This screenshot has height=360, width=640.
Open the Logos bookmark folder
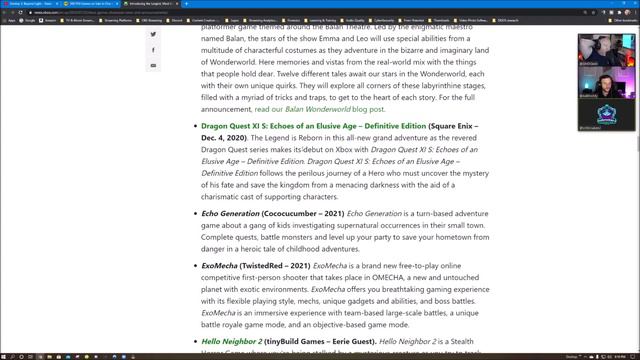click(x=232, y=20)
